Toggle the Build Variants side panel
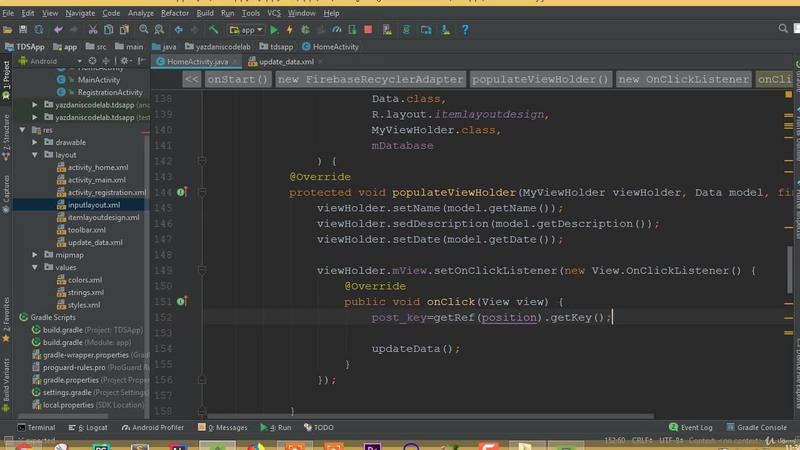The image size is (800, 450). 6,385
